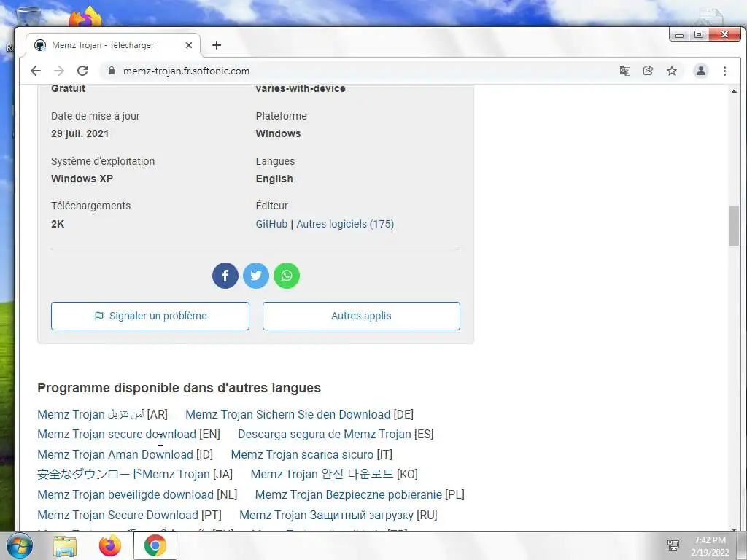
Task: Click the address bar URL
Action: 186,71
